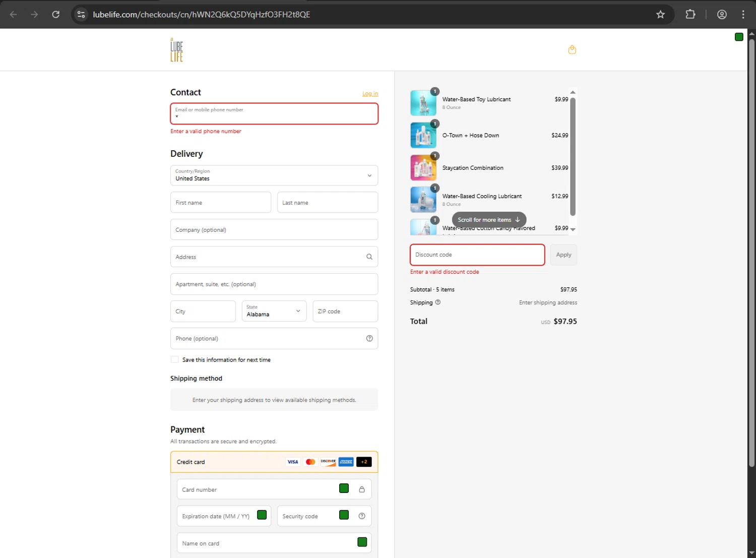
Task: Select the Credit card payment option
Action: (x=274, y=462)
